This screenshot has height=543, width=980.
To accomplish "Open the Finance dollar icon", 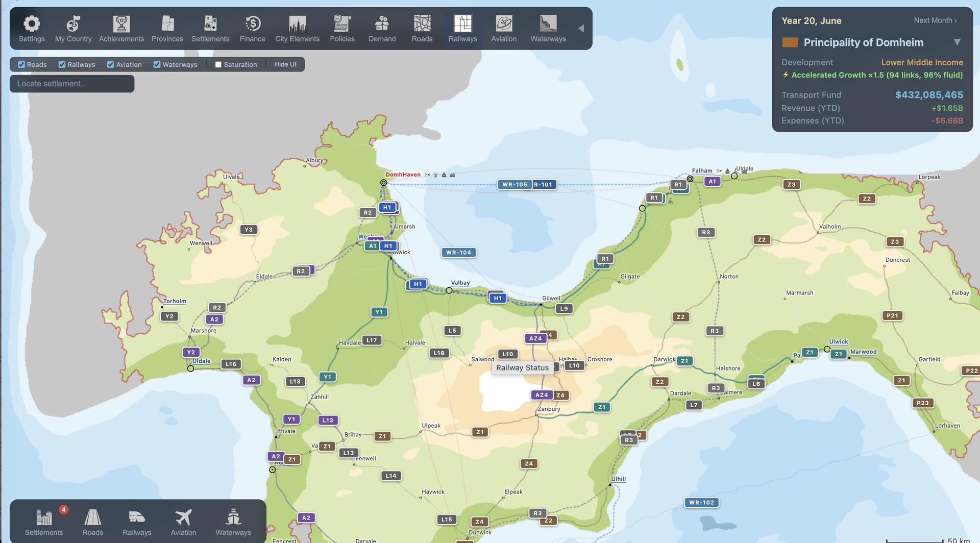I will coord(253,24).
